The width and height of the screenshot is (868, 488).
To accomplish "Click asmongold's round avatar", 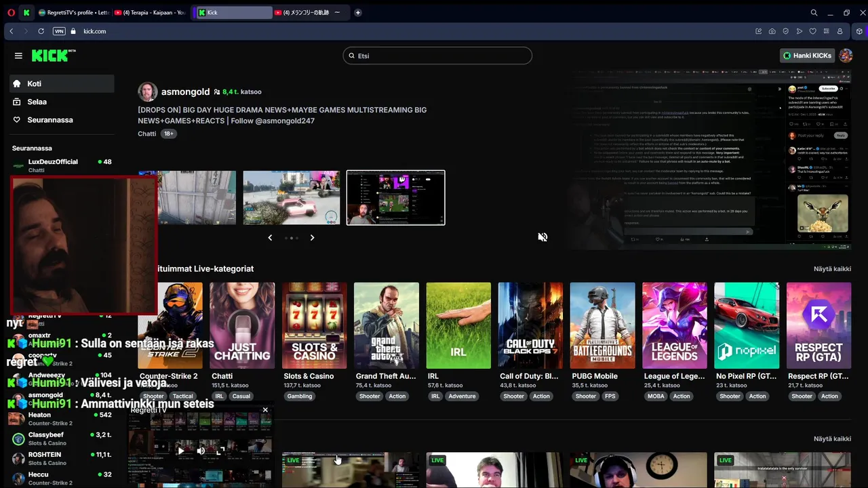I will tap(147, 91).
